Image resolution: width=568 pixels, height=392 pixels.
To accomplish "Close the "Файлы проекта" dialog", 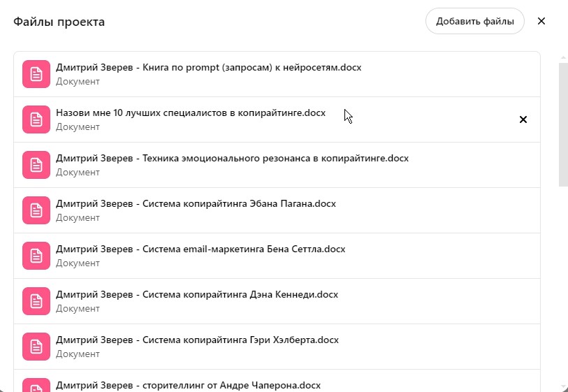I will click(x=541, y=21).
